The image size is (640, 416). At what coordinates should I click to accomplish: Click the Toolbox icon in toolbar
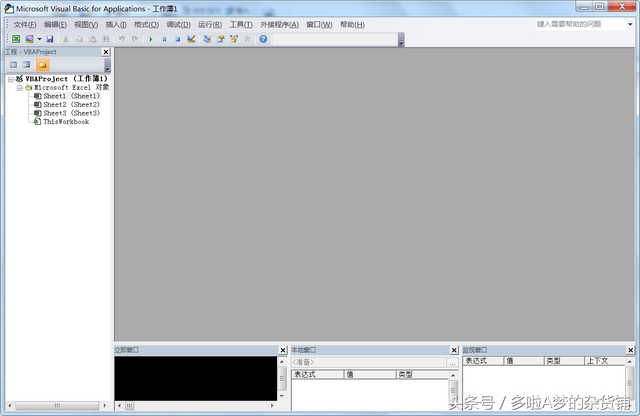coord(247,39)
